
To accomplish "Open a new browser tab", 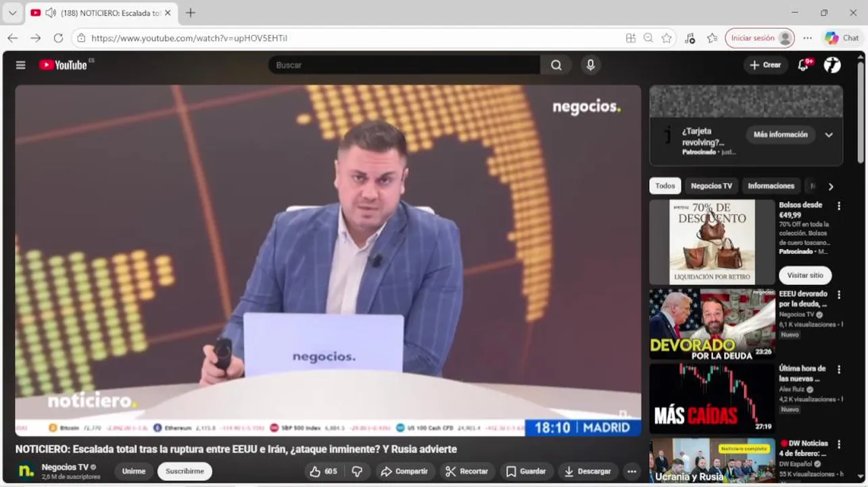I will pyautogui.click(x=191, y=13).
